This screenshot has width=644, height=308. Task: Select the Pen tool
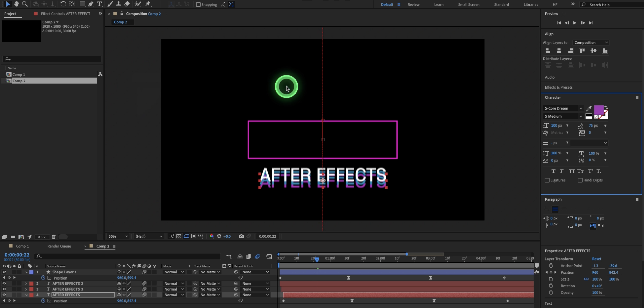pyautogui.click(x=91, y=4)
